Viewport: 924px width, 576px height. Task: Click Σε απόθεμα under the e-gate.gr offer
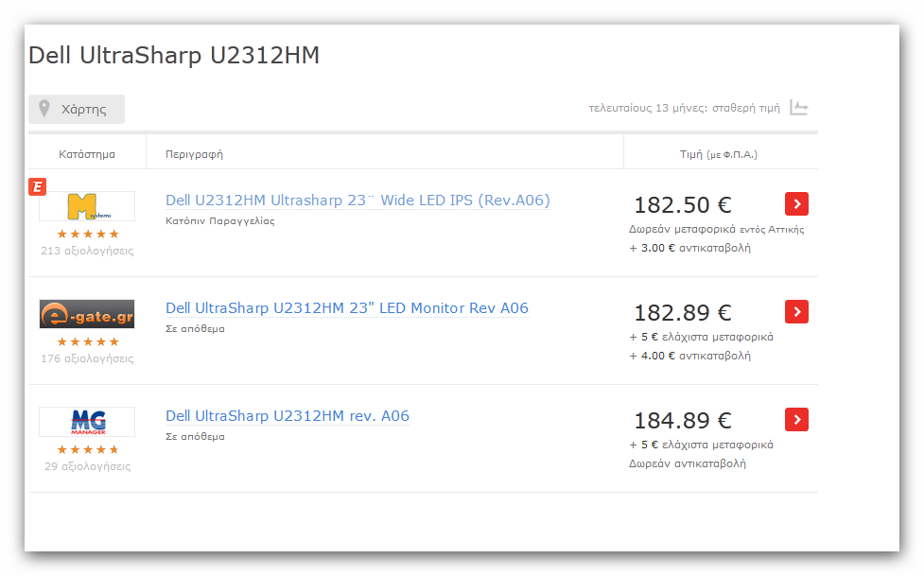pyautogui.click(x=195, y=329)
